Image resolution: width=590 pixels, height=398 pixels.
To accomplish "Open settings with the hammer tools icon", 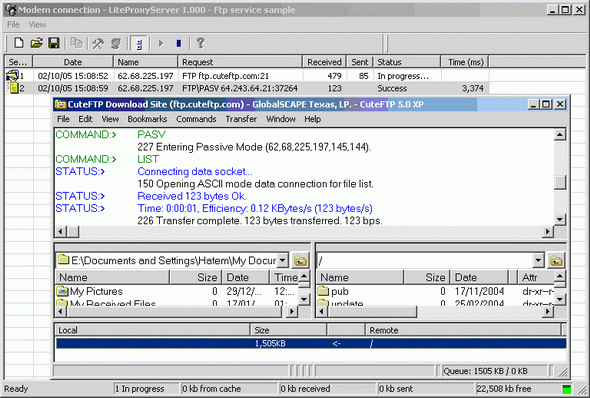I will (x=98, y=43).
